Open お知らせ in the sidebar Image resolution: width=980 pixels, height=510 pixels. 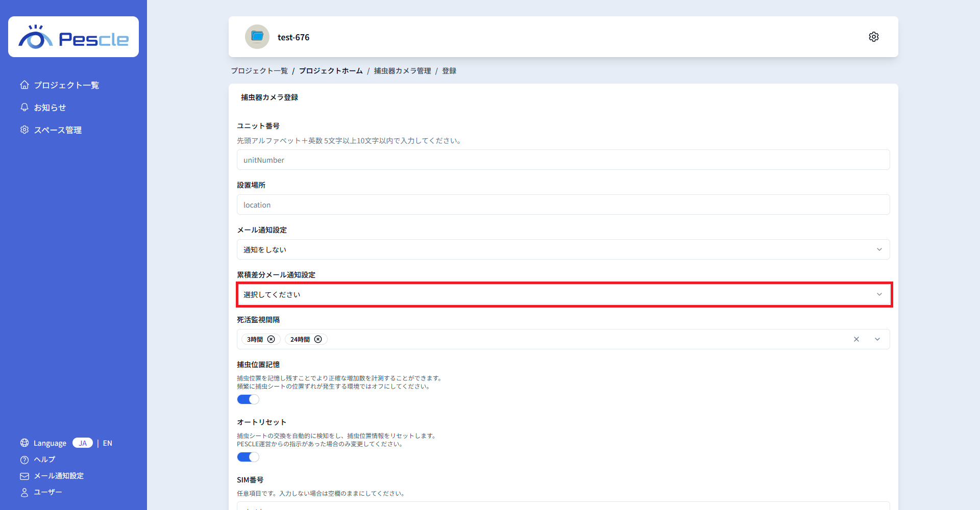pyautogui.click(x=50, y=108)
